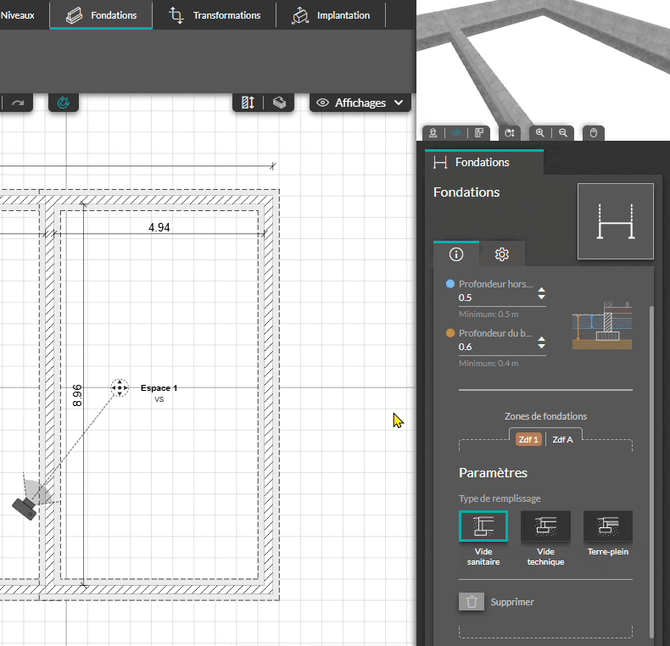Click the blue Profondeur hors gel dot
Viewport: 670px width, 646px height.
click(x=450, y=284)
